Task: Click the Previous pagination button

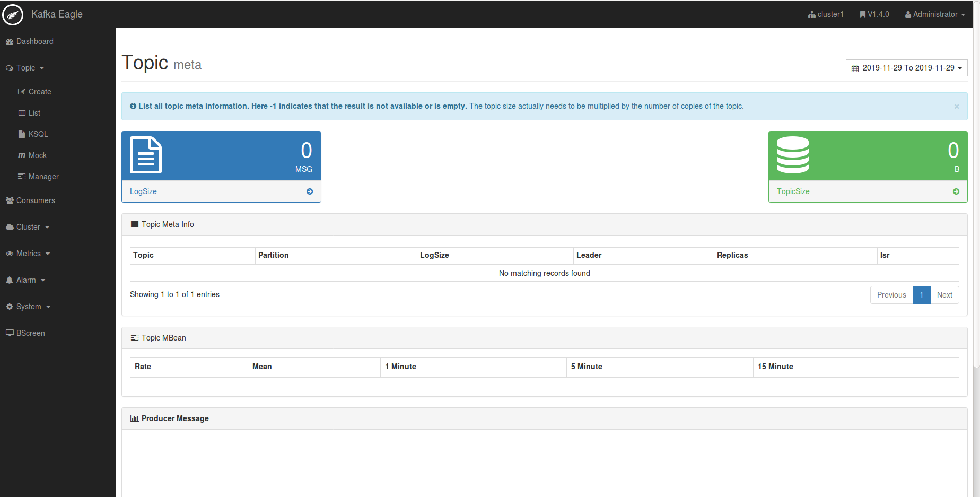Action: coord(891,295)
